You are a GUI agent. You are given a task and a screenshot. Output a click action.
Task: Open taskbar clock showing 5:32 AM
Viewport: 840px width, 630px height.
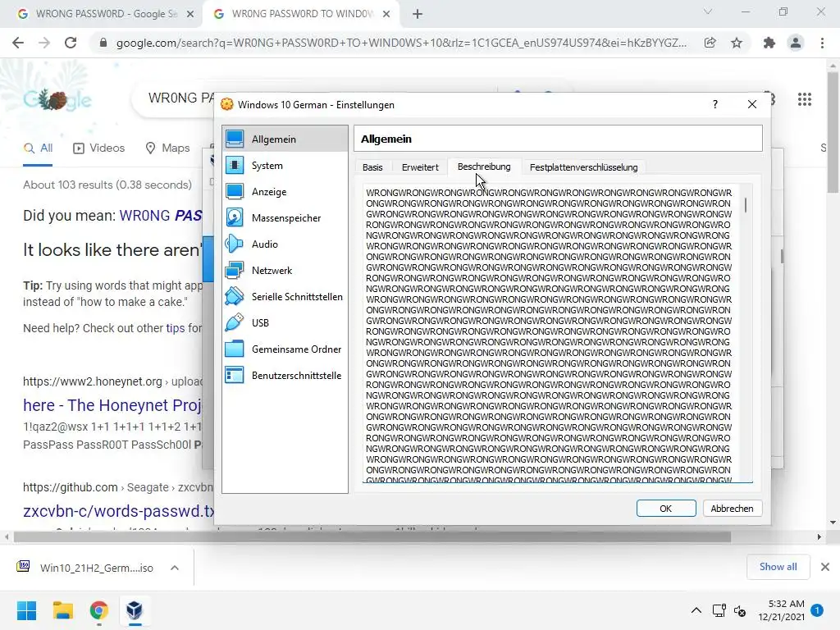point(781,610)
